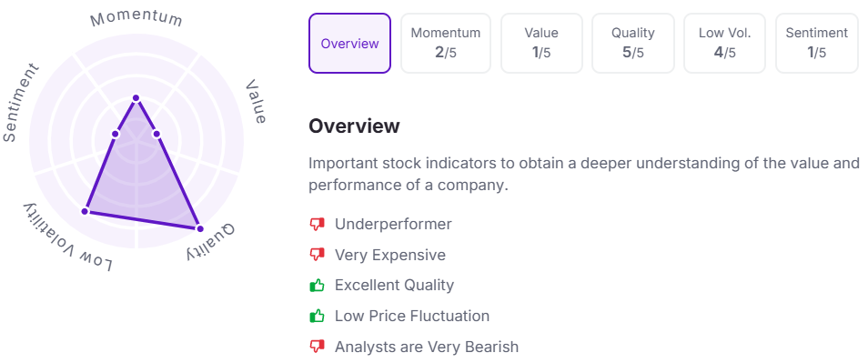
Task: Click the Momentum data point on radar chart
Action: click(136, 98)
